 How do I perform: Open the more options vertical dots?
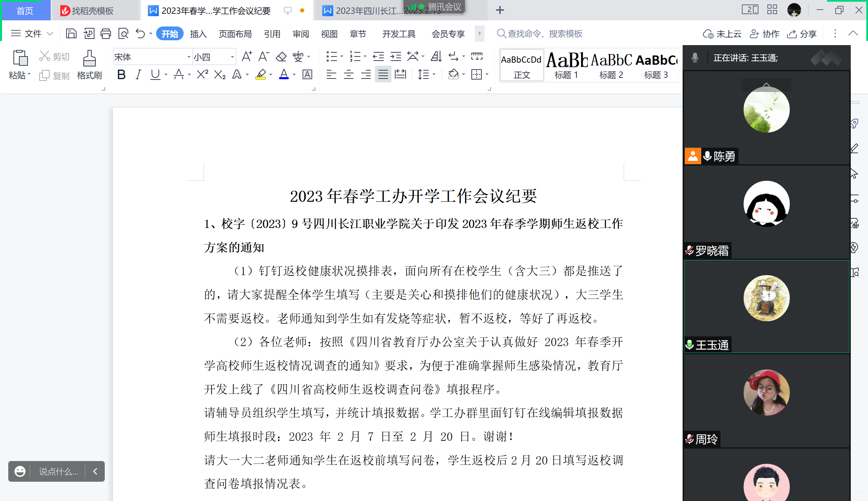point(835,34)
